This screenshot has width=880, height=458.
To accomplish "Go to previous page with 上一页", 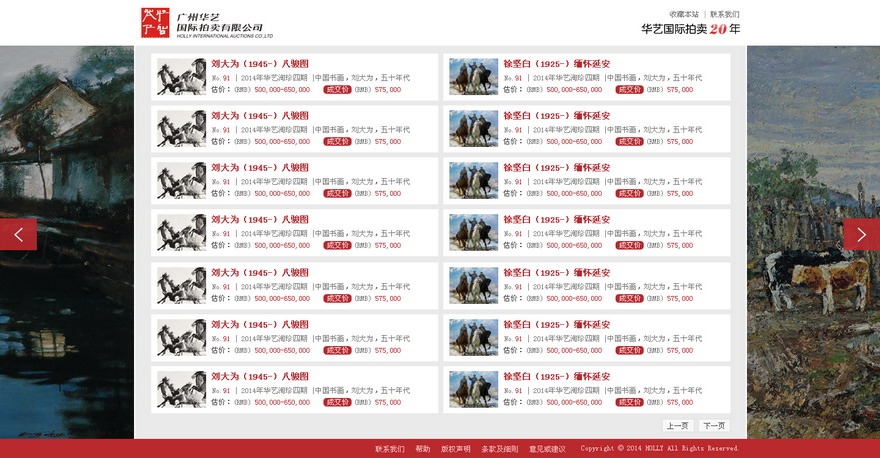I will (677, 426).
